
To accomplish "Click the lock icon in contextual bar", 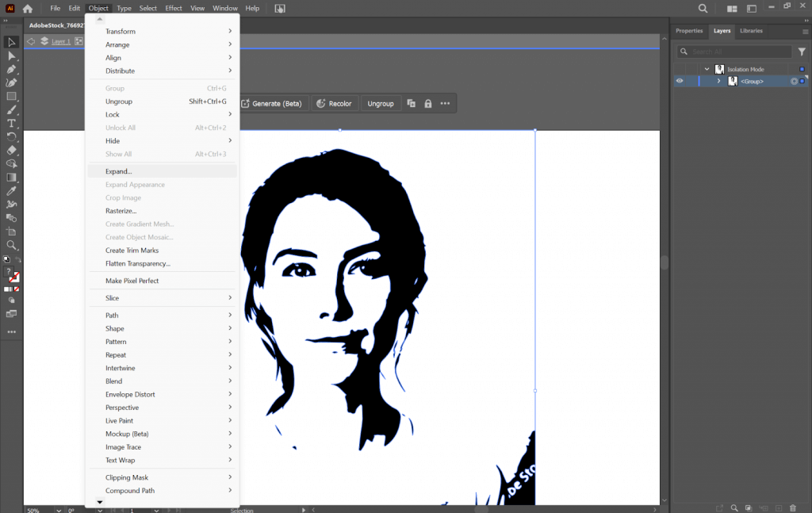I will [x=427, y=104].
